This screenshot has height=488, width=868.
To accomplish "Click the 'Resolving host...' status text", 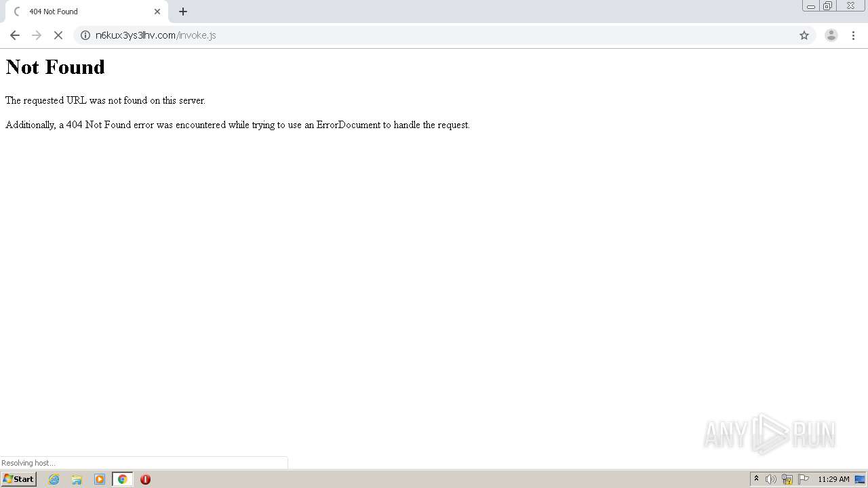I will 28,463.
